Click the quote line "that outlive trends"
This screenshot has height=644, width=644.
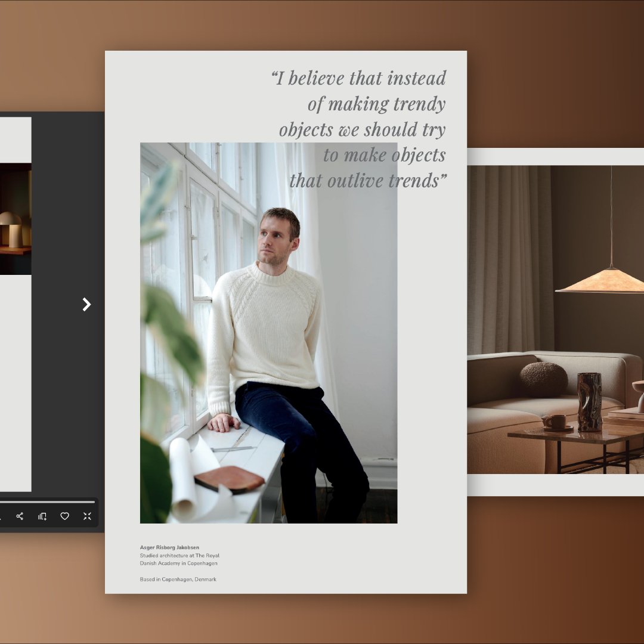pos(368,181)
